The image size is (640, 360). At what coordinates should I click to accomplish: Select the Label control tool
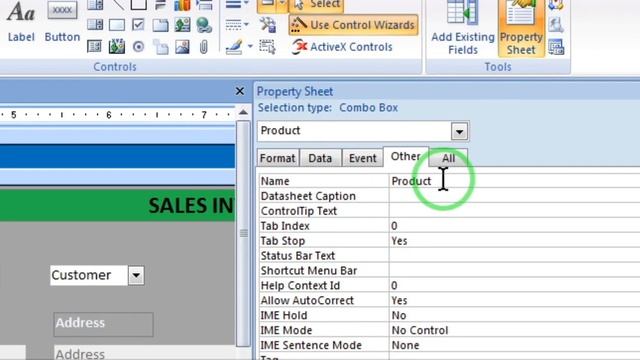pyautogui.click(x=21, y=21)
